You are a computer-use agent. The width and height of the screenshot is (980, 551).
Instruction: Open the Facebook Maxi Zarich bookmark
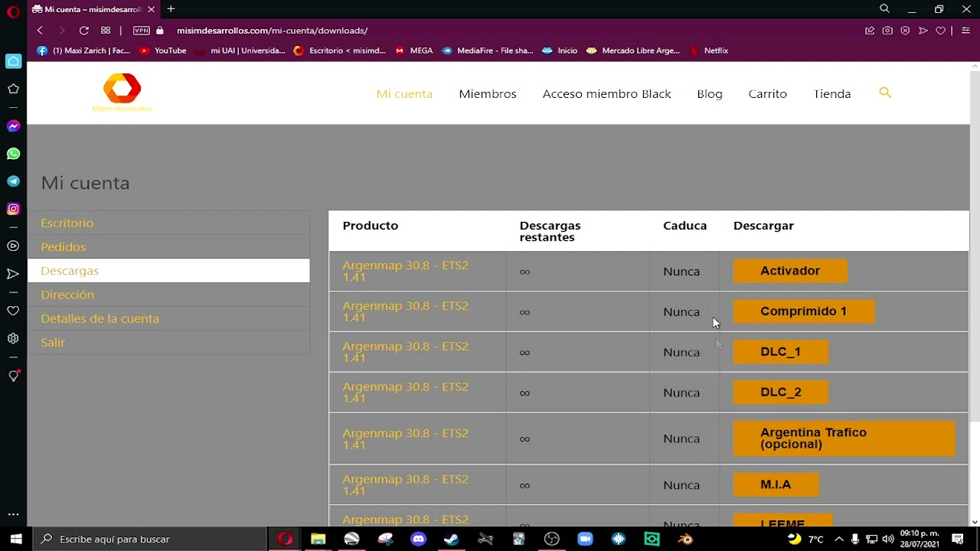(x=83, y=51)
